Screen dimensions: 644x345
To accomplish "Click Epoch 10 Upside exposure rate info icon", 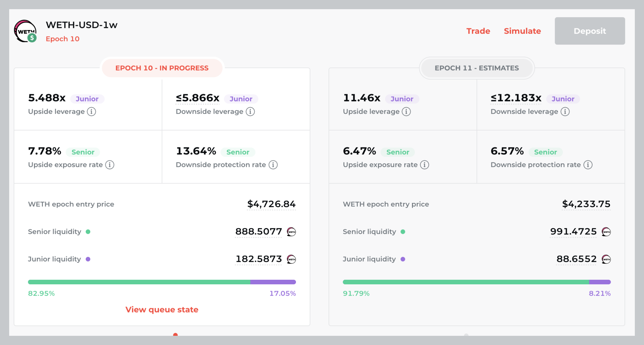I will point(110,165).
